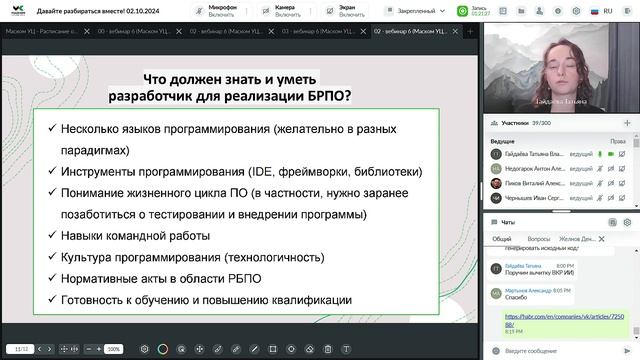This screenshot has height=360, width=640.
Task: Toggle screen sharing for Гайдаева Татьяна
Action: pyautogui.click(x=622, y=154)
